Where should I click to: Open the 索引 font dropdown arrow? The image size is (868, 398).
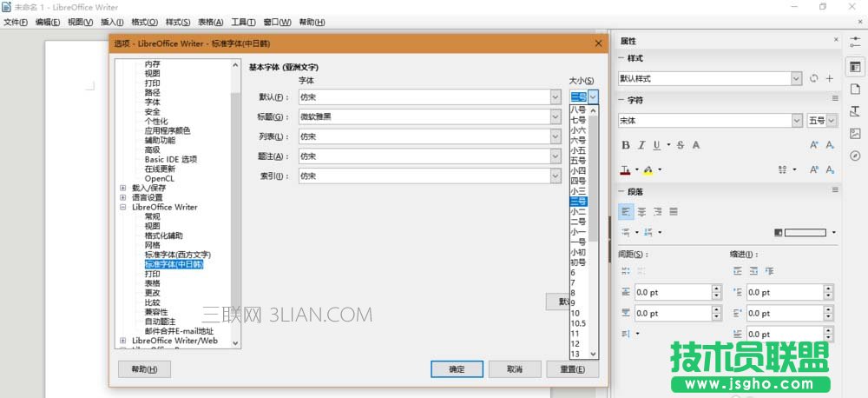[x=556, y=176]
